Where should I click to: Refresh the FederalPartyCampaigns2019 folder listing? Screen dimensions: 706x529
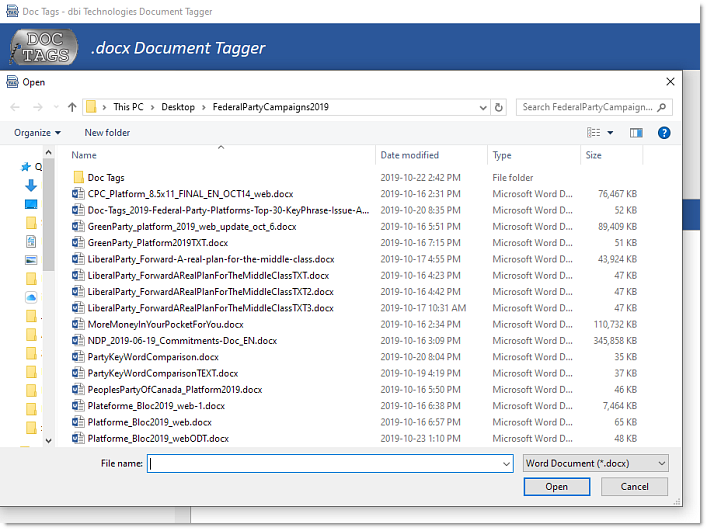point(498,108)
